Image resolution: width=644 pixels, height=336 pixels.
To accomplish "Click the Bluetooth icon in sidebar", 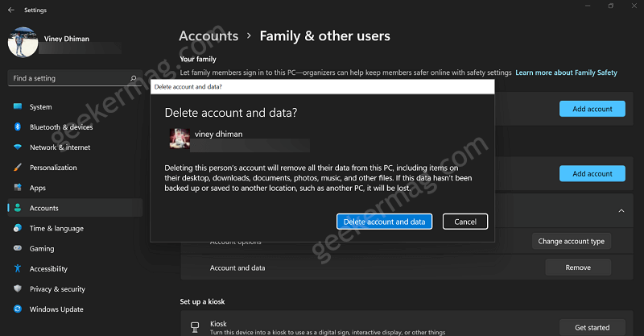I will [18, 127].
